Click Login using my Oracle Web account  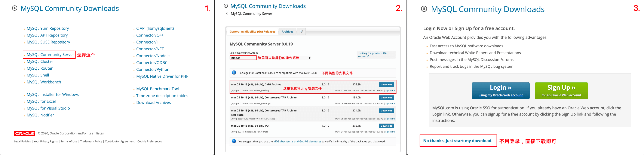click(500, 91)
